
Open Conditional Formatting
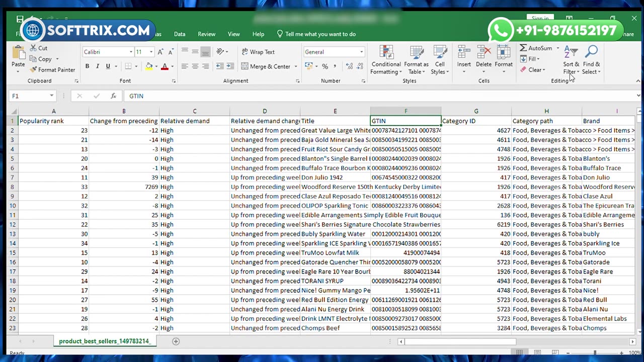pyautogui.click(x=386, y=60)
